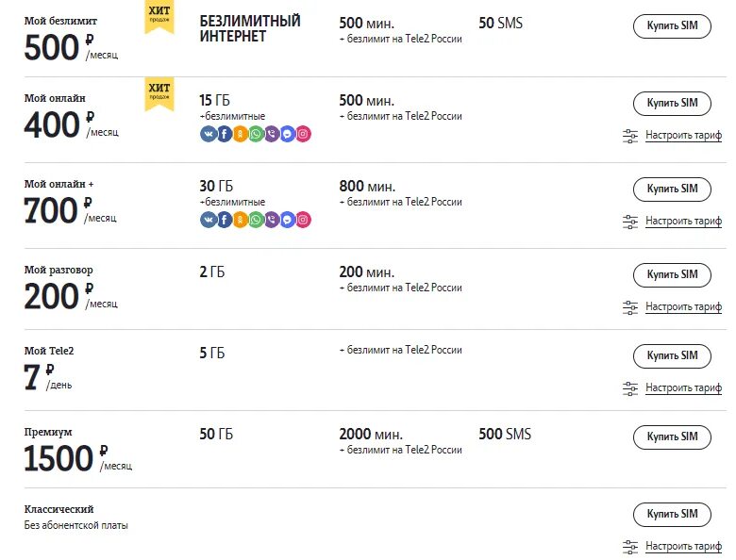Buy SIM for Премиум 1500 tariff
Viewport: 736px width, 560px height.
tap(672, 436)
